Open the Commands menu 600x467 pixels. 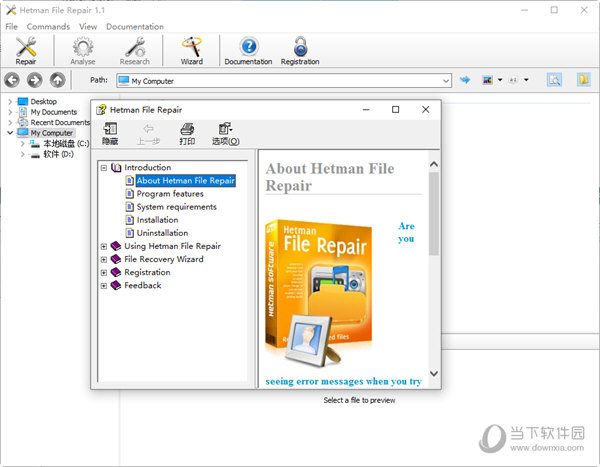click(x=48, y=26)
